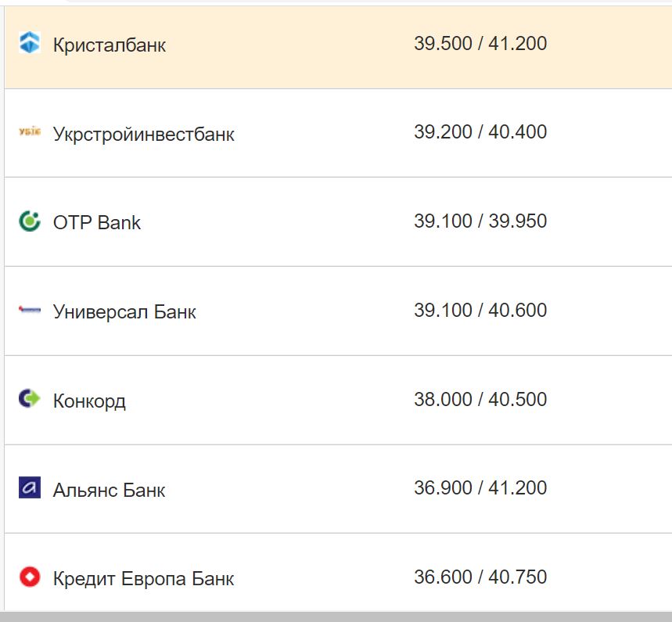
Task: Open the Кристалбанк bank page
Action: pyautogui.click(x=109, y=45)
